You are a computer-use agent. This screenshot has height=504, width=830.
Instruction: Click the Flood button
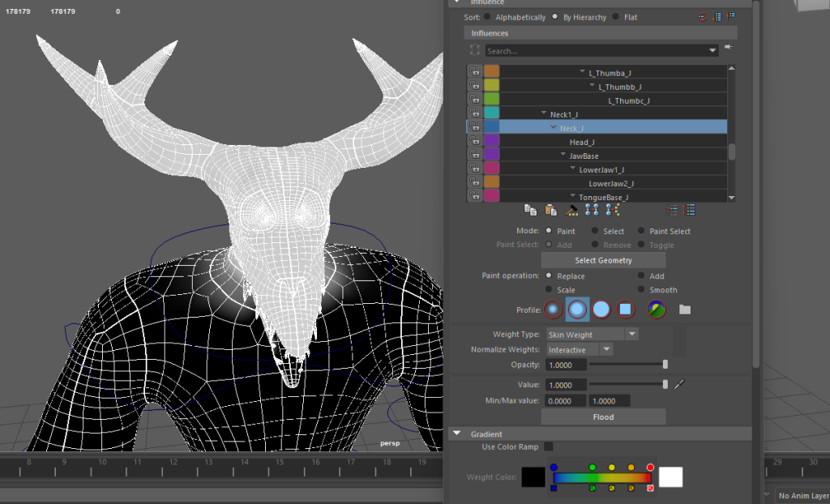click(603, 416)
